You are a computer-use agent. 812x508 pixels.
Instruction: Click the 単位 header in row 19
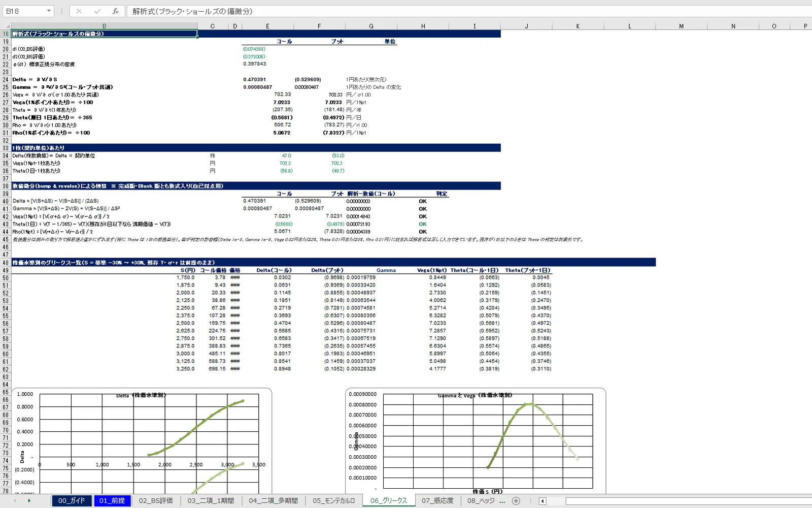(390, 41)
